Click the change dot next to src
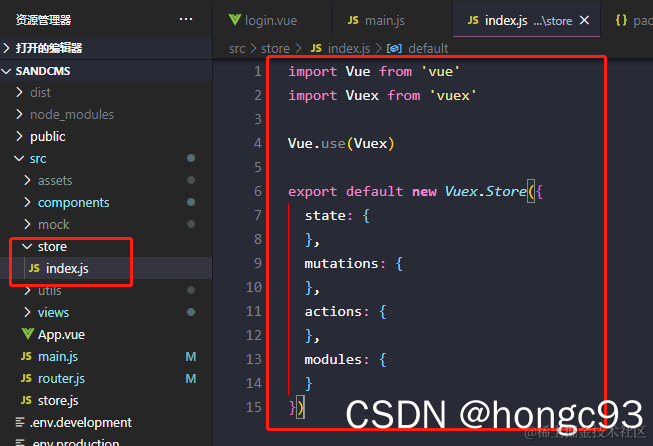Viewport: 653px width, 446px height. [x=191, y=158]
